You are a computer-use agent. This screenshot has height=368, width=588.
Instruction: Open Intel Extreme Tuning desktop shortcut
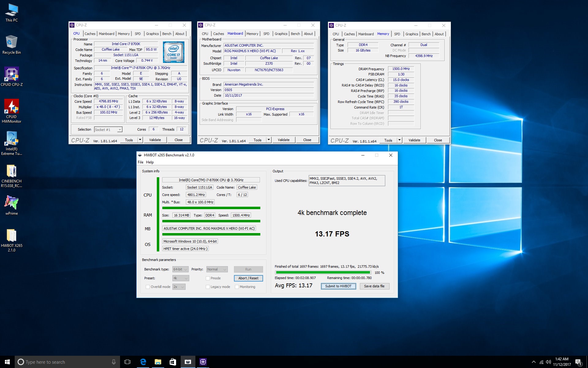point(12,143)
